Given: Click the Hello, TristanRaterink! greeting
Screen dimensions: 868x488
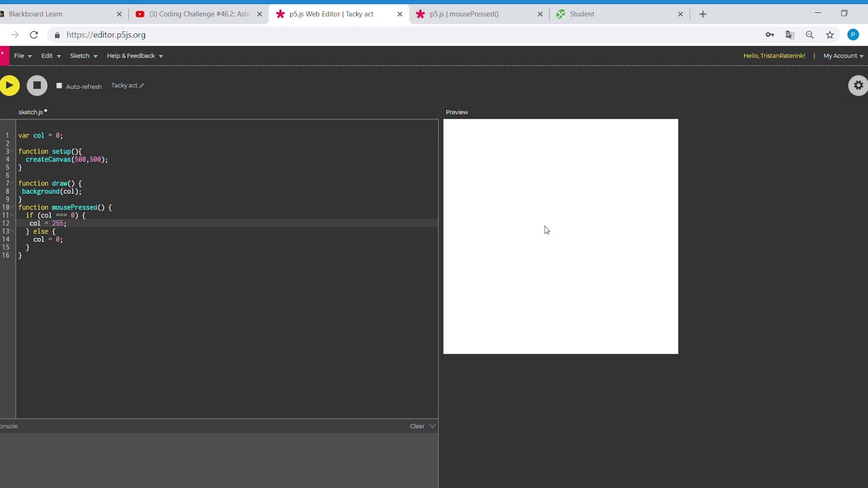Looking at the screenshot, I should (x=774, y=56).
